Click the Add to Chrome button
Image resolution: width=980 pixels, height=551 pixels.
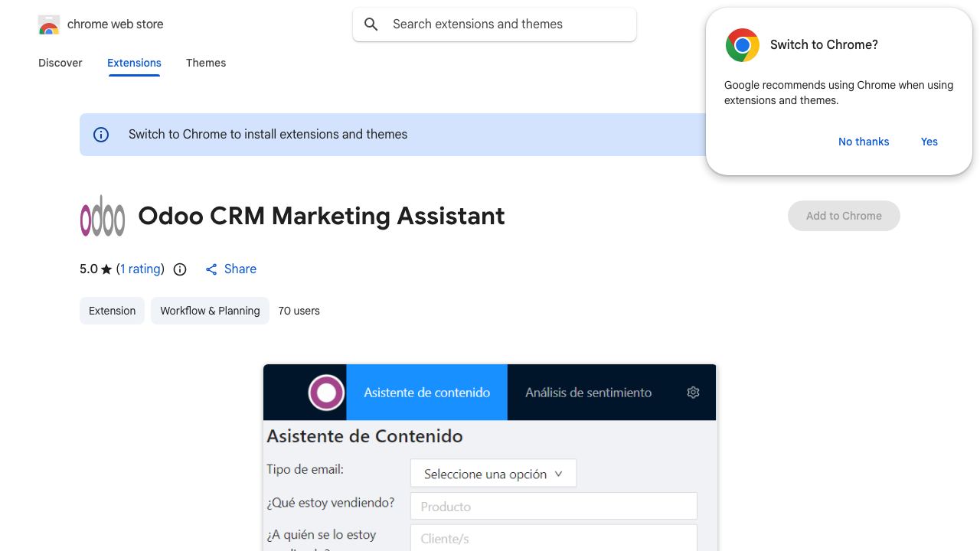[x=844, y=216]
